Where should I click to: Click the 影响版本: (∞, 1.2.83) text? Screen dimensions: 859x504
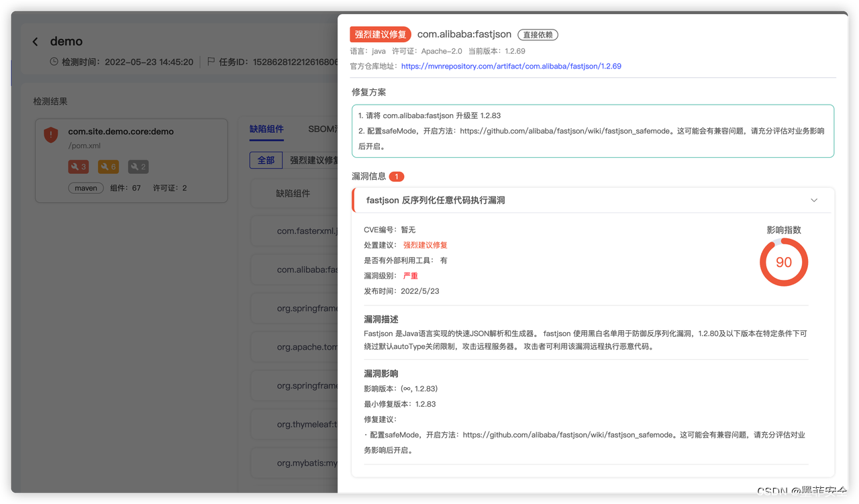click(x=401, y=389)
